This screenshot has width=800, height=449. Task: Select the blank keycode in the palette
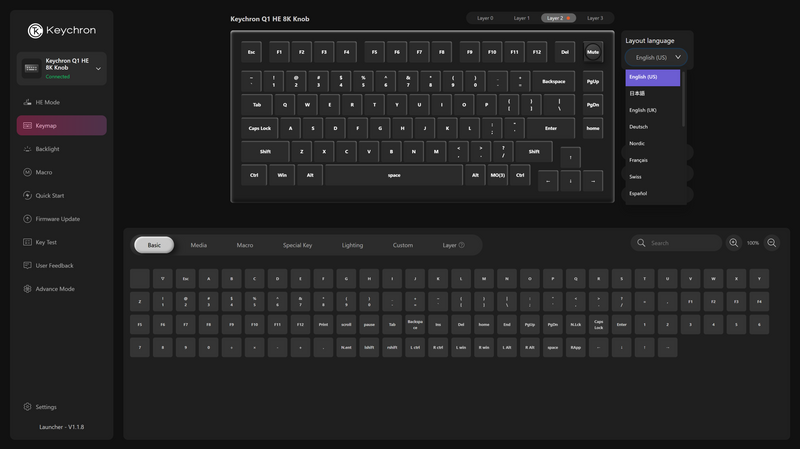click(140, 279)
